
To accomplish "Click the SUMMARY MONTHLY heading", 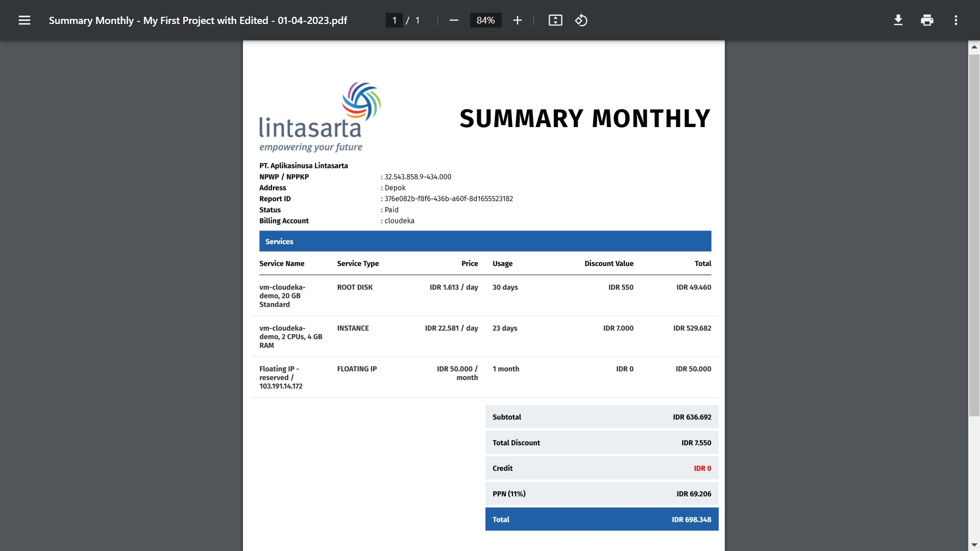I will click(585, 119).
